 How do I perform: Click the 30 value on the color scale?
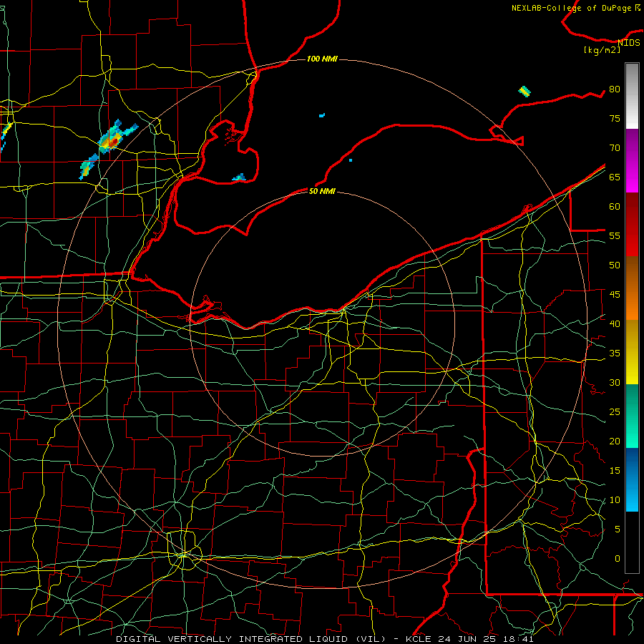click(x=615, y=382)
